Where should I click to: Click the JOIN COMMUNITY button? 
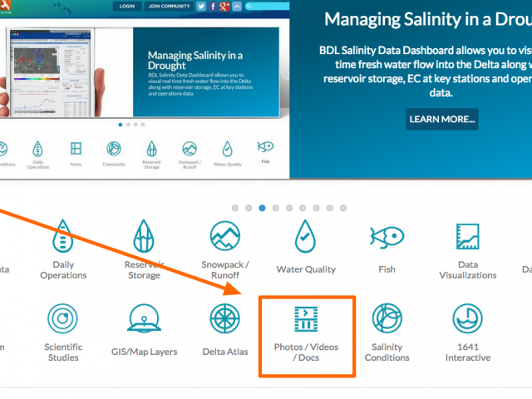coord(169,6)
